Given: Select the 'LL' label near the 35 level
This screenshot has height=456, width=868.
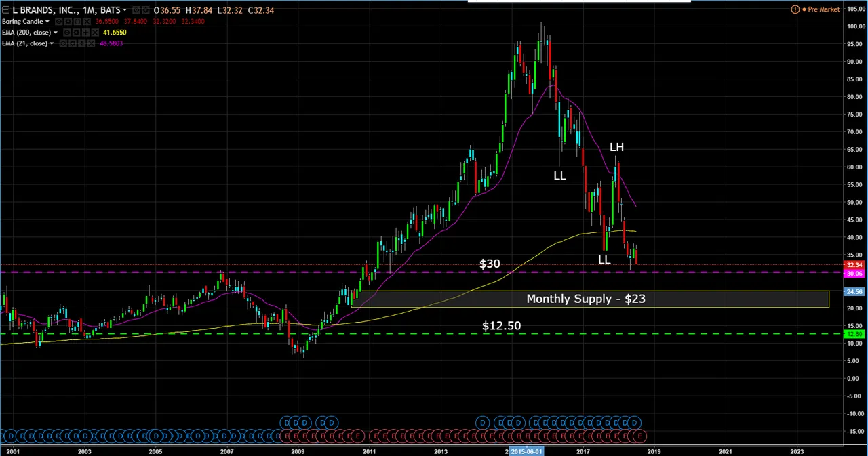Looking at the screenshot, I should tap(604, 260).
